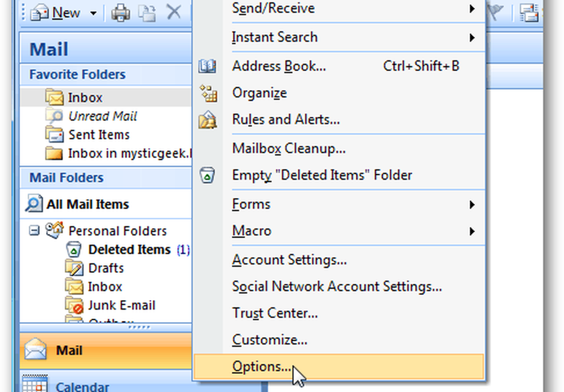Click the Calendar icon in navigation

pos(35,384)
